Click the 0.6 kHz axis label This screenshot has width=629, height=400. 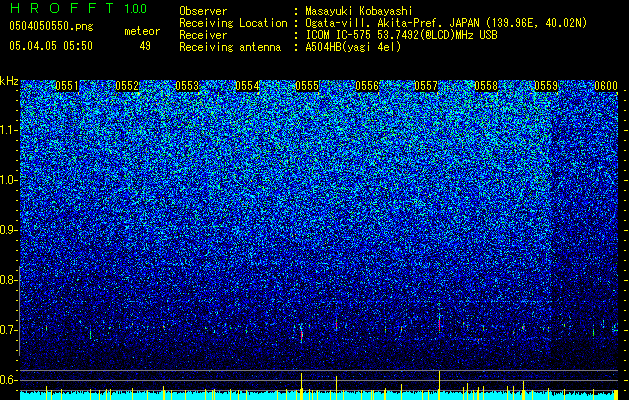tap(8, 380)
